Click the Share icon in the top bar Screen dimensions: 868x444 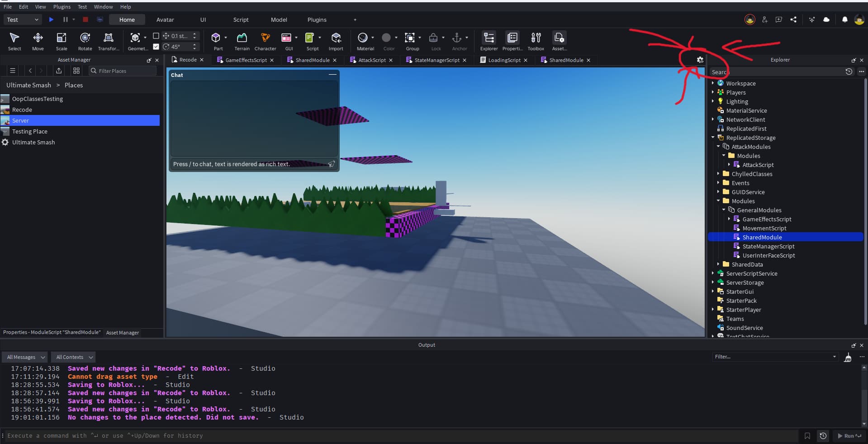[793, 19]
